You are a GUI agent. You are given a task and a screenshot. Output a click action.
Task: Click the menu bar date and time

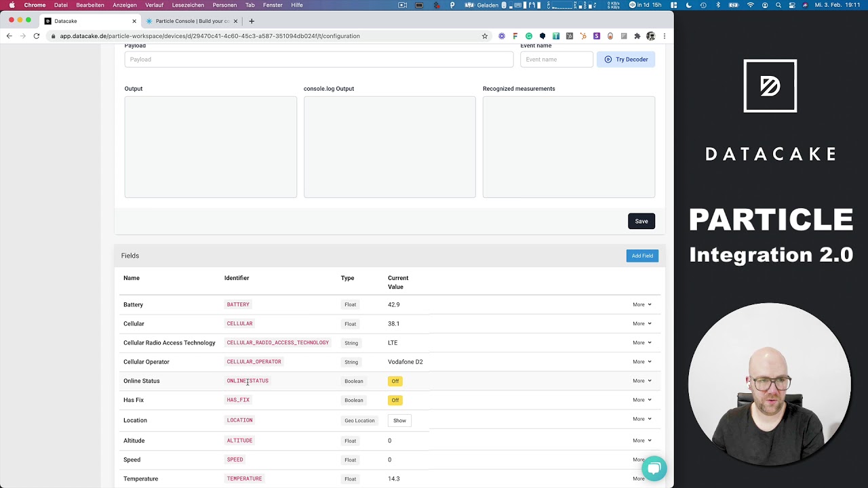[837, 5]
